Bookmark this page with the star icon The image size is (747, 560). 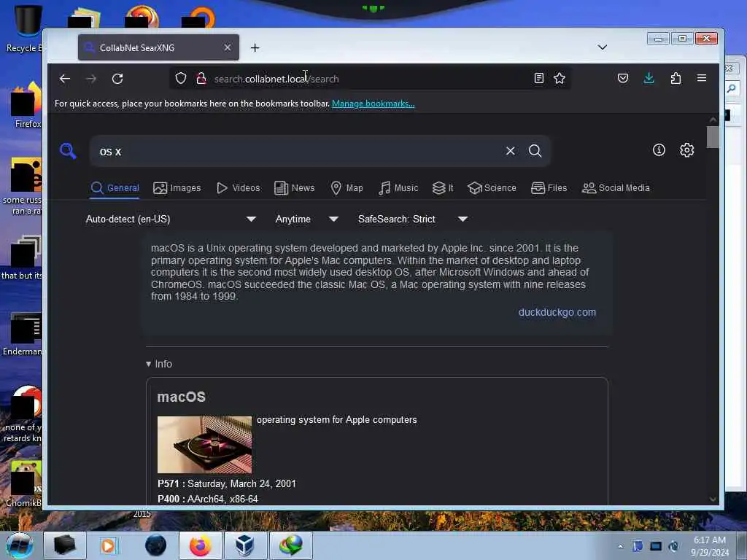[x=560, y=78]
